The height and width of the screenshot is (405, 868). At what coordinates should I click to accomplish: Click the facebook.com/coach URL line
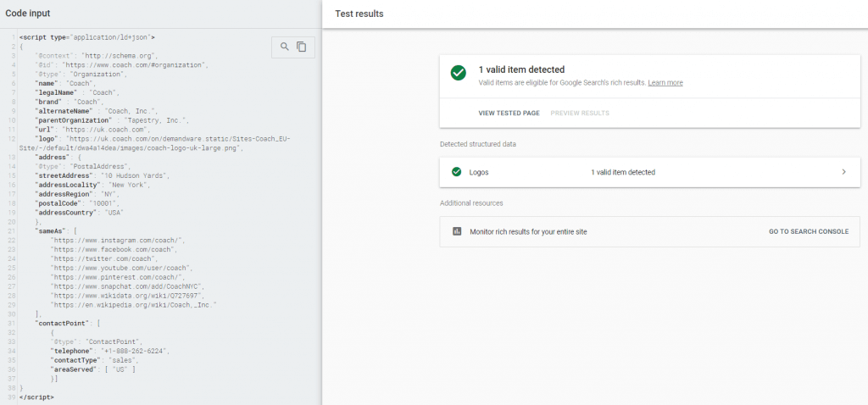coord(115,250)
